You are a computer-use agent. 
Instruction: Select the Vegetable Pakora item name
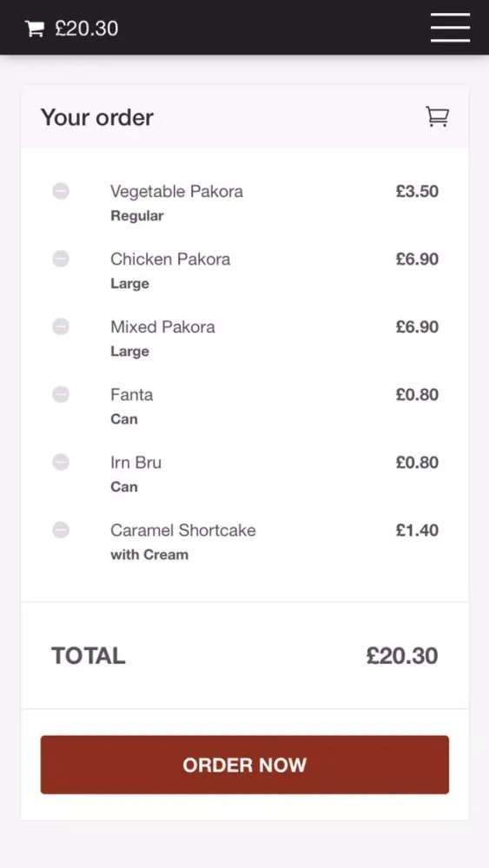[176, 192]
